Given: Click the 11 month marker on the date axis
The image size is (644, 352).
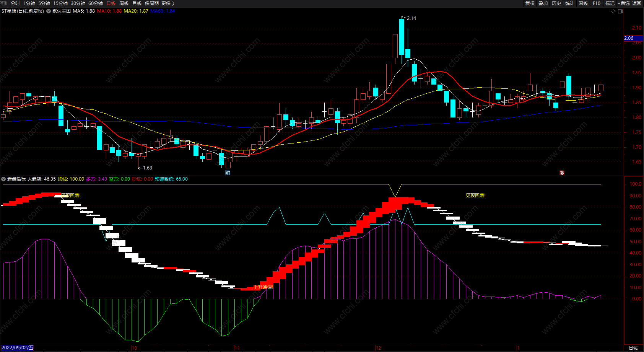Looking at the screenshot, I should [x=237, y=348].
